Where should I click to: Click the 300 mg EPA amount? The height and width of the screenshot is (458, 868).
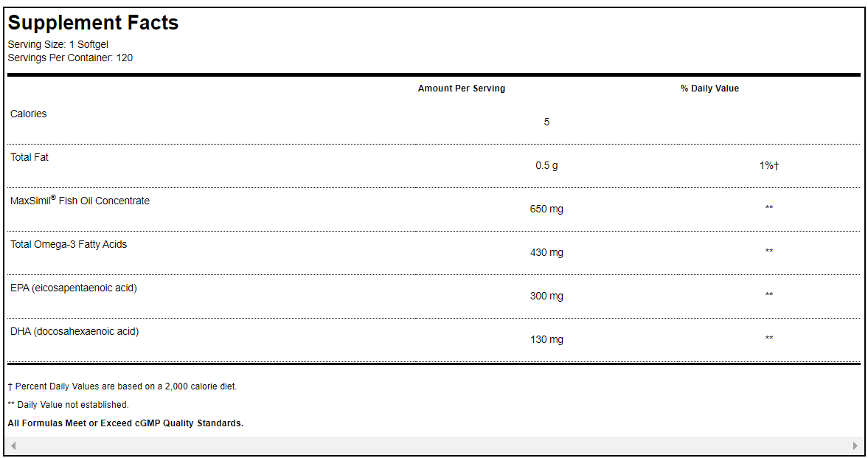[546, 296]
